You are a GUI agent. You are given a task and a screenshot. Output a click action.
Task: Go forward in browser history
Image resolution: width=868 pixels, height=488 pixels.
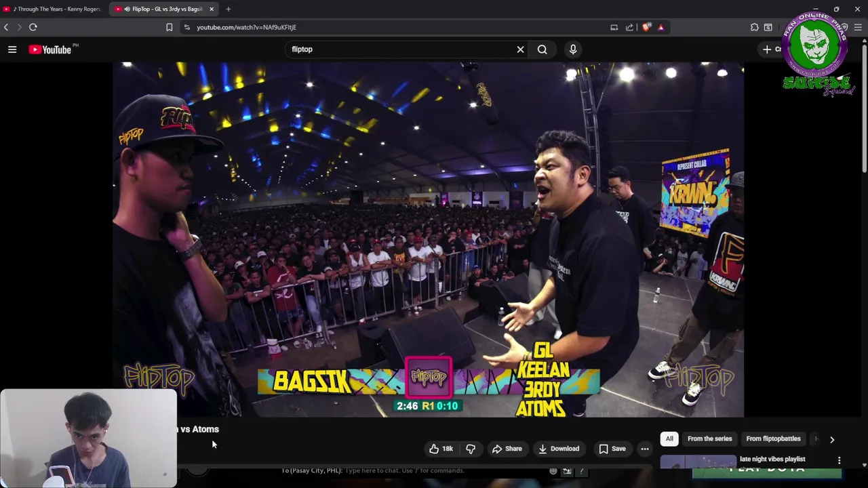pyautogui.click(x=19, y=27)
